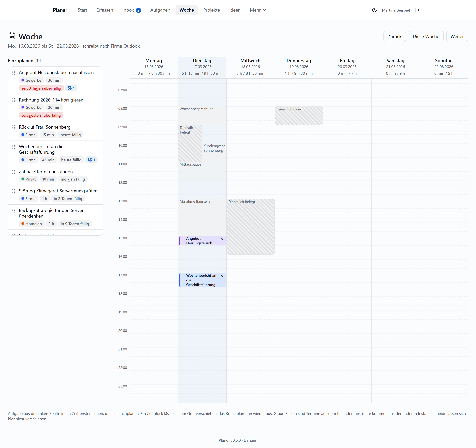Click the grip icon for Rückruf Frau Sonnenberg
The image size is (476, 448).
(x=14, y=127)
